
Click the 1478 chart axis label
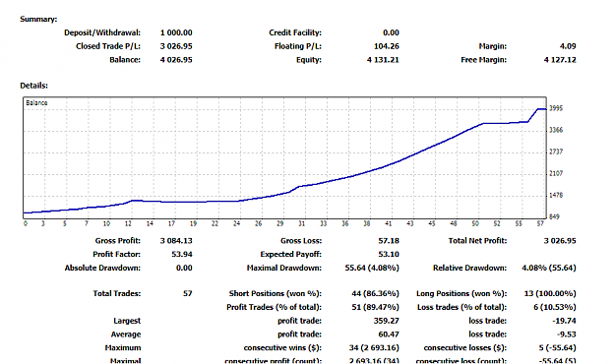556,195
